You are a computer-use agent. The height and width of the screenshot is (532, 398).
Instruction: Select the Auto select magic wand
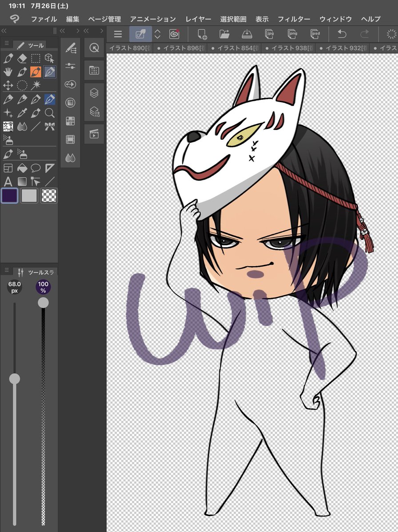pyautogui.click(x=36, y=85)
